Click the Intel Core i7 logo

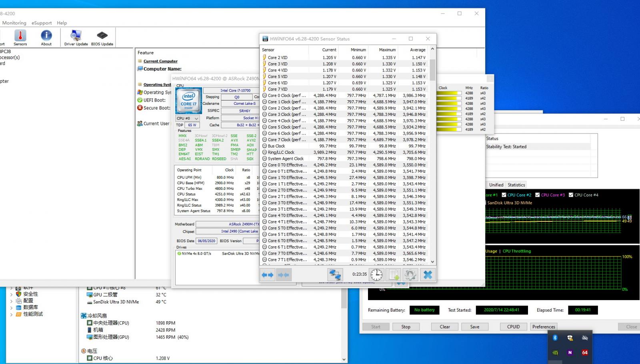coord(188,101)
